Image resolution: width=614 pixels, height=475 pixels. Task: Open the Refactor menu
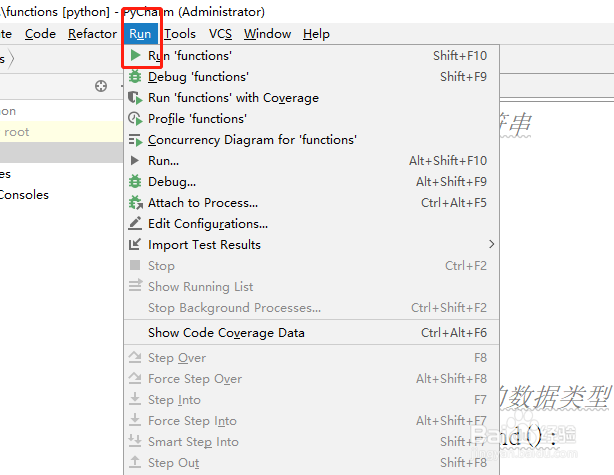(92, 34)
